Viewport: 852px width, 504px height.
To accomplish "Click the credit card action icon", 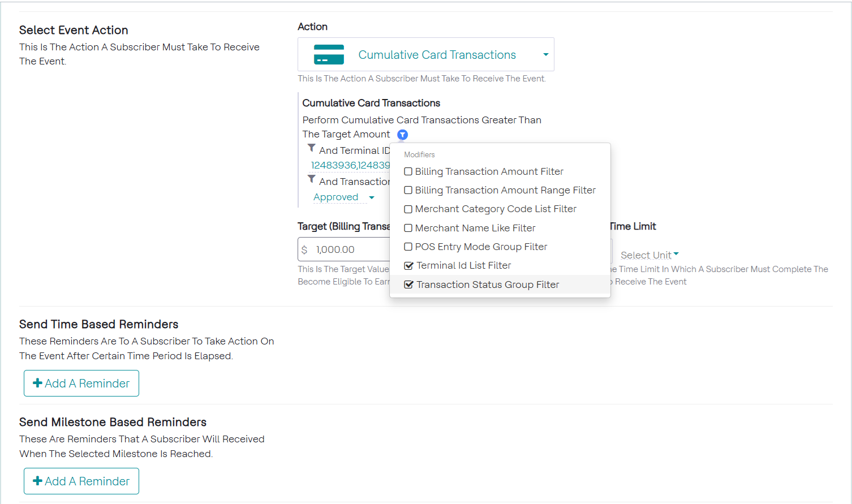I will 329,55.
